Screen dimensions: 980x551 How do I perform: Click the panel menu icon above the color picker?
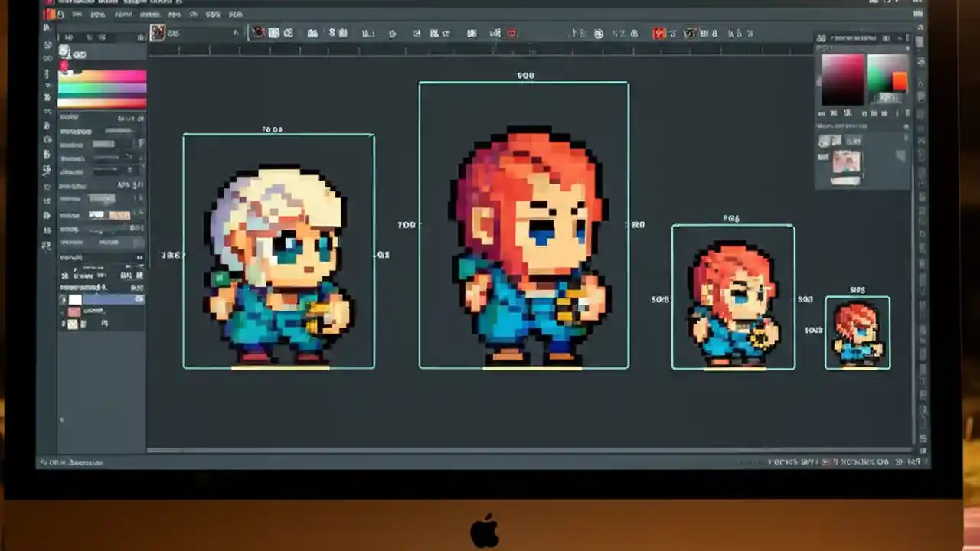pos(907,38)
